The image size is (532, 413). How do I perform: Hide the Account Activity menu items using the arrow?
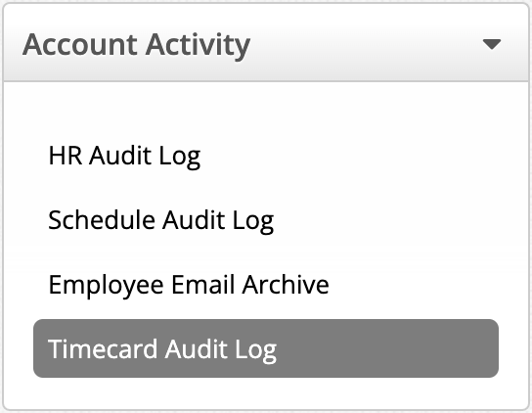pos(492,44)
